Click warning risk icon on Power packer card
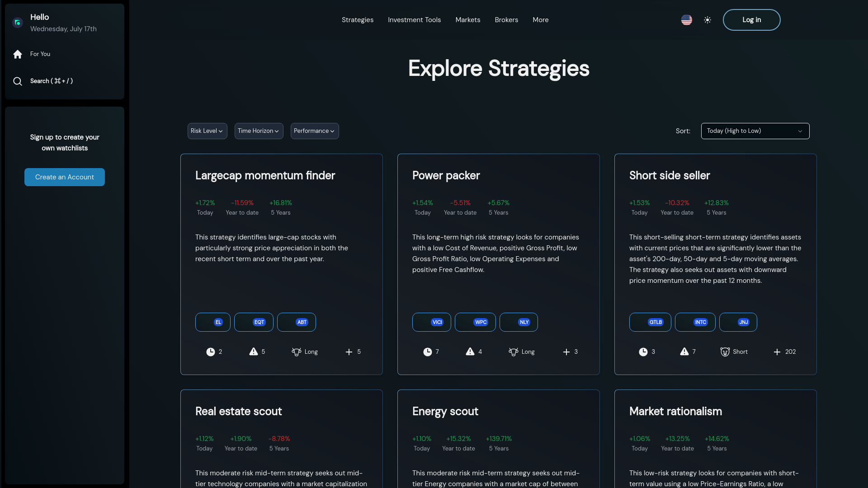The image size is (868, 488). 470,352
